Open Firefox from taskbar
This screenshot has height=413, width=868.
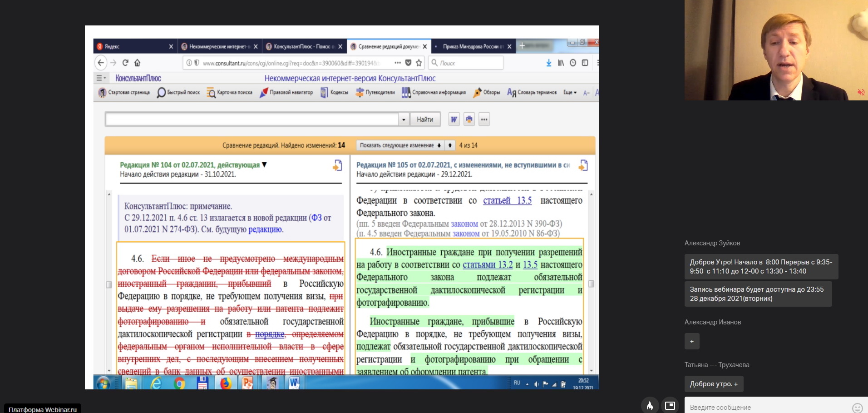click(226, 383)
